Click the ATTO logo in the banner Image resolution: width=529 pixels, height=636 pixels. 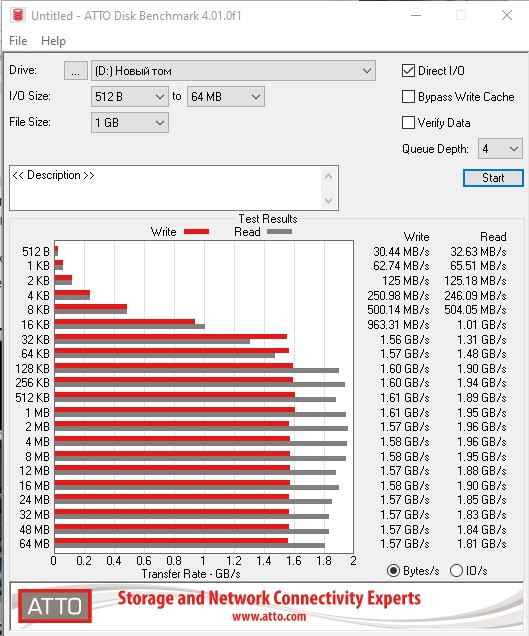[55, 606]
